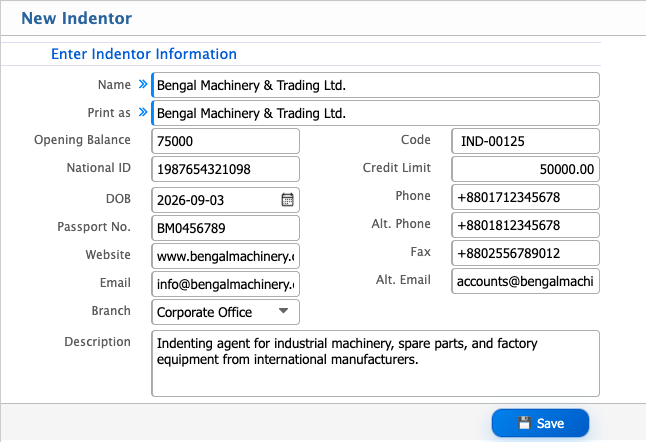The image size is (646, 442).
Task: Focus the Opening Balance field with 75000
Action: click(x=225, y=141)
